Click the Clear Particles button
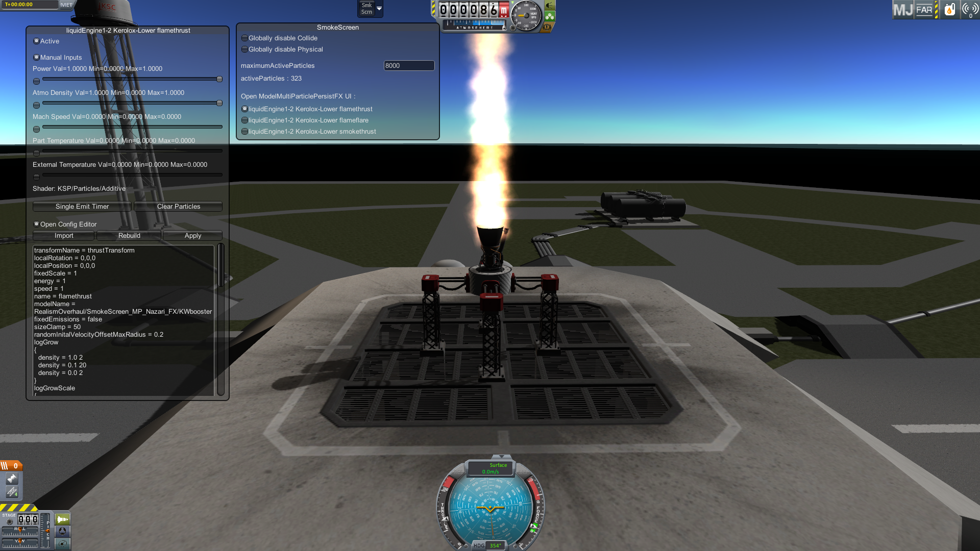Screen dimensions: 980x551 (x=178, y=206)
